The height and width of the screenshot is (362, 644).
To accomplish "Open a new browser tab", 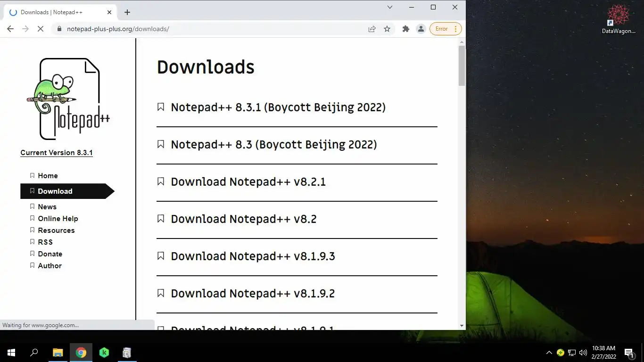I will 127,12.
